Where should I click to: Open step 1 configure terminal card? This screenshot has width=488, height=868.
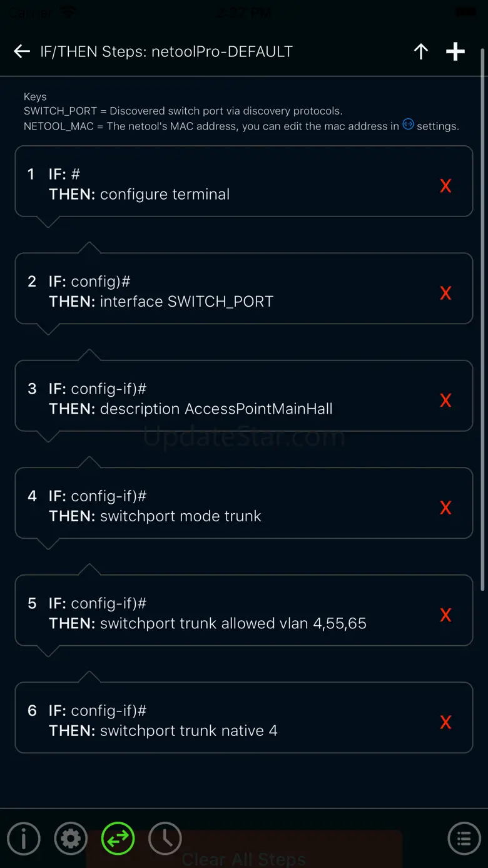click(x=219, y=184)
